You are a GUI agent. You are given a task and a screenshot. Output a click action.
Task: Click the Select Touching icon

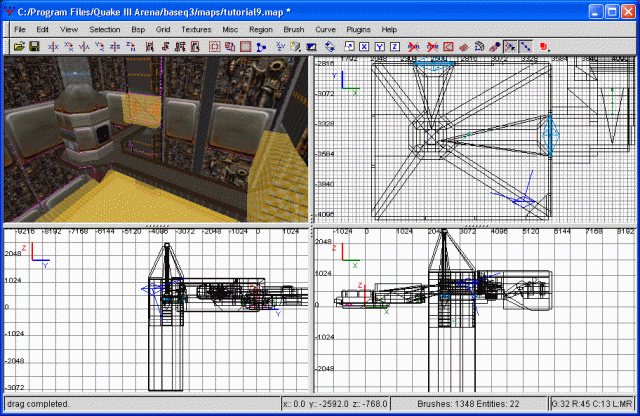(165, 47)
